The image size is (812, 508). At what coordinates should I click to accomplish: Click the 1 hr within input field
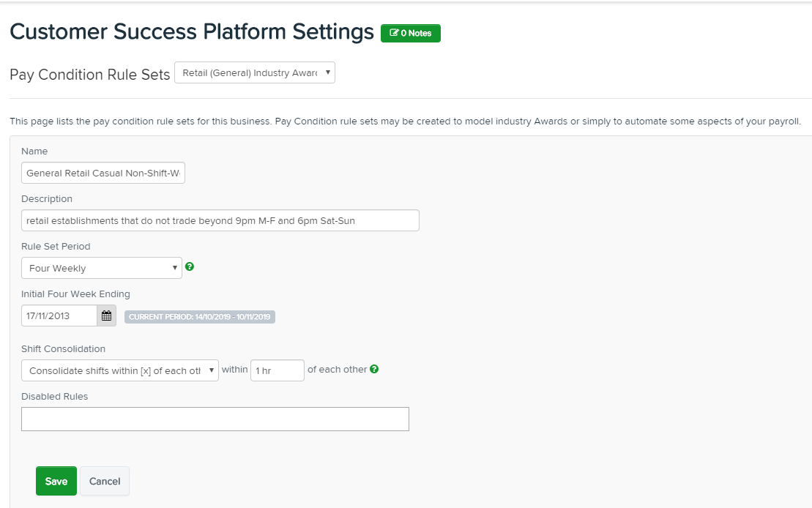coord(277,371)
